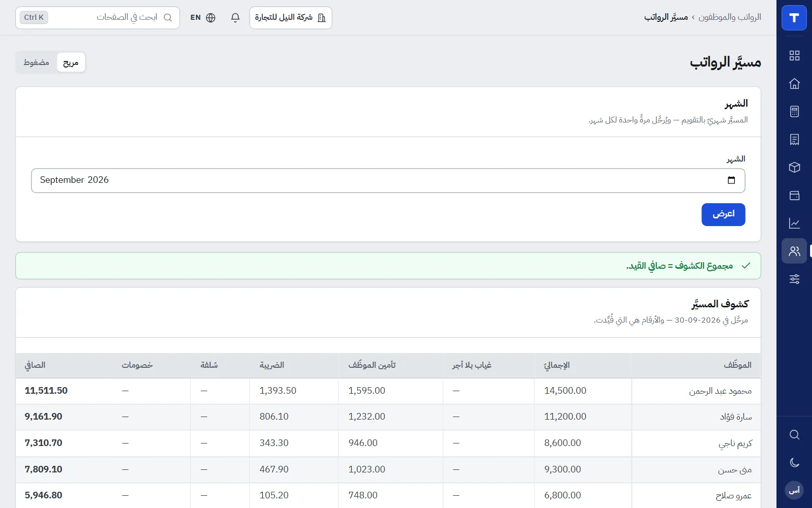The image size is (812, 508).
Task: Click the green check icon in banner
Action: pyautogui.click(x=746, y=266)
